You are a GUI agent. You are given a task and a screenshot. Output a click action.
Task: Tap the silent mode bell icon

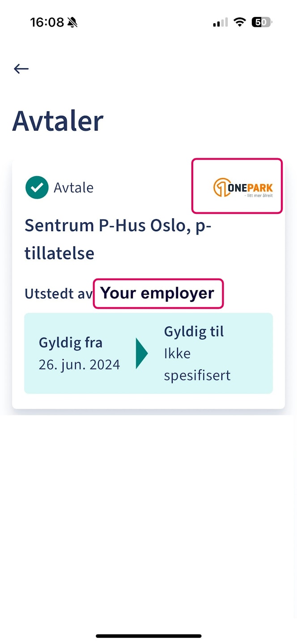tap(72, 22)
